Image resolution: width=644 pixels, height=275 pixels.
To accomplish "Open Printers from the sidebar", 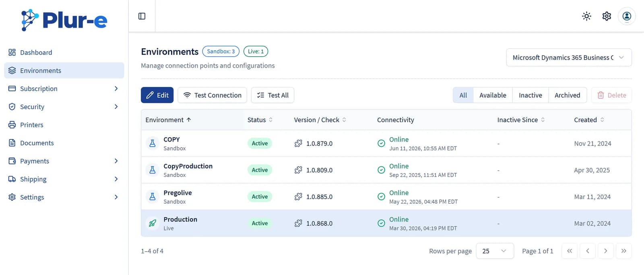I will 64,125.
